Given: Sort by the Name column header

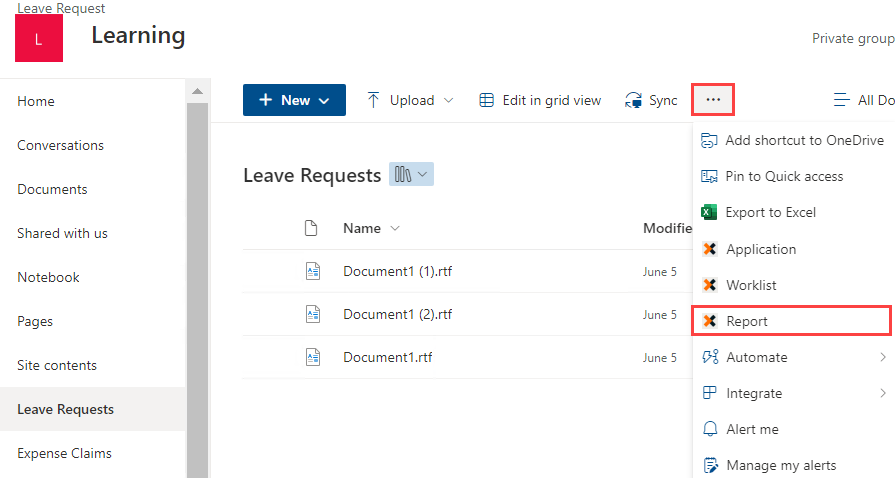Looking at the screenshot, I should 362,228.
